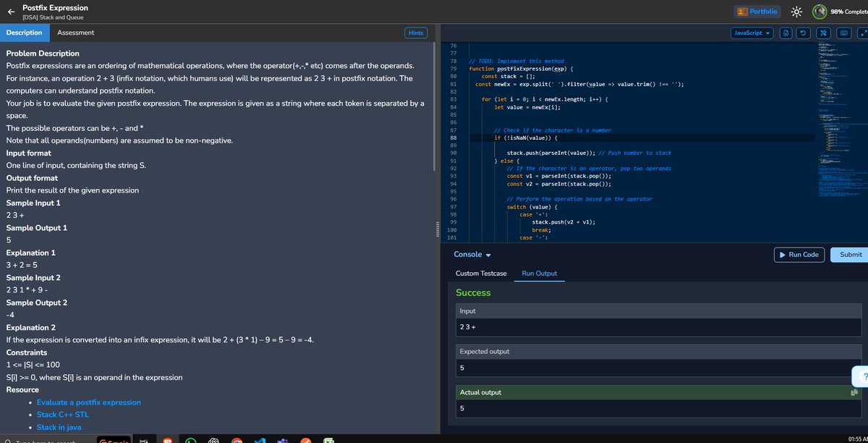This screenshot has width=868, height=443.
Task: Click the 'switch (value) {' line
Action: pyautogui.click(x=532, y=207)
